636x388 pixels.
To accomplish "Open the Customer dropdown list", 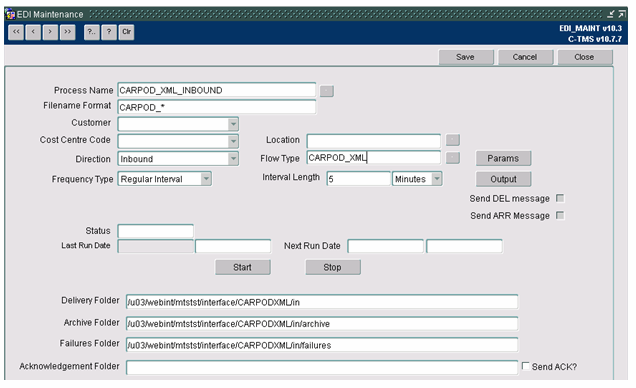I will tap(233, 124).
